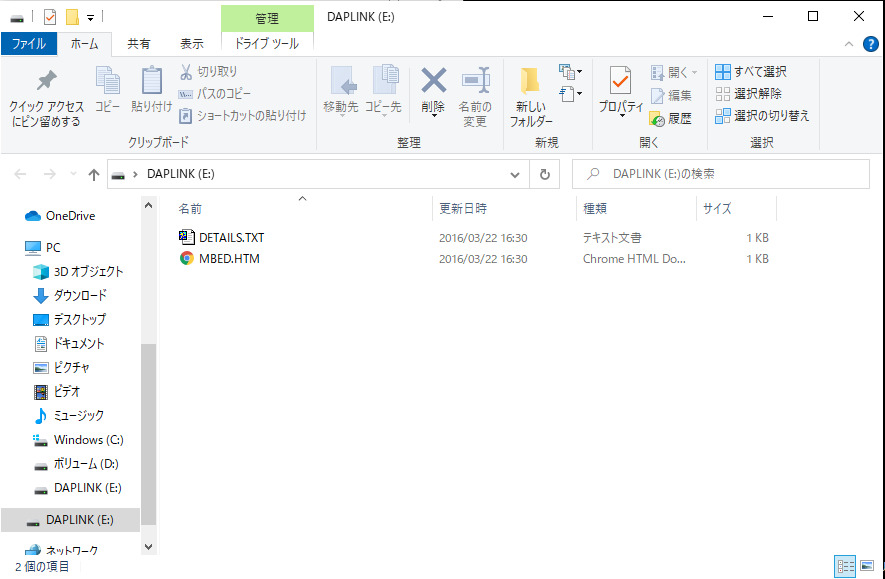Click 名前の変更 (Rename) icon
The width and height of the screenshot is (885, 579).
pyautogui.click(x=475, y=81)
